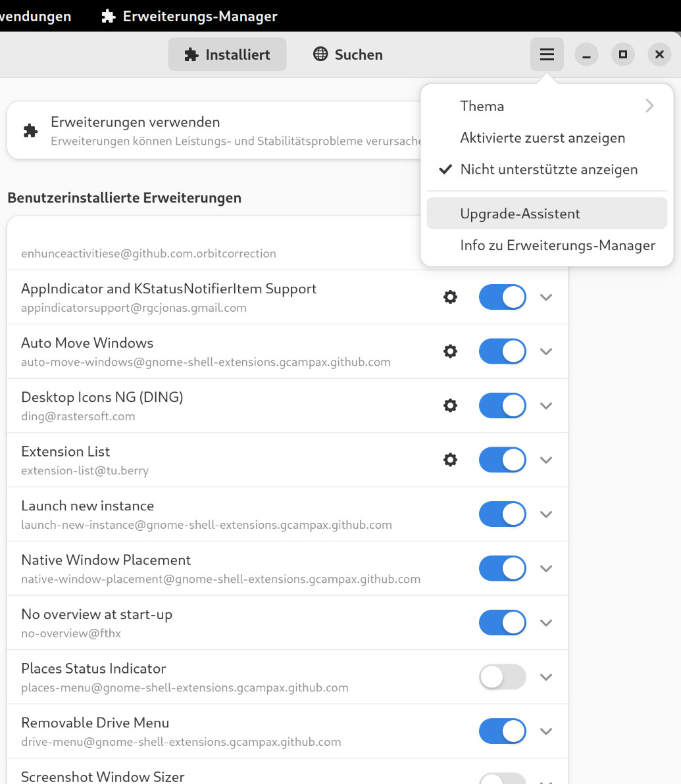
Task: Open the Upgrade-Assistent menu item
Action: pyautogui.click(x=547, y=214)
